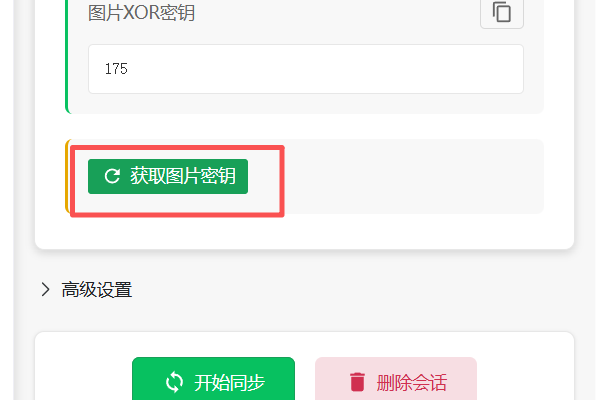
Task: Click the 获取图片密钥 green button
Action: 168,176
